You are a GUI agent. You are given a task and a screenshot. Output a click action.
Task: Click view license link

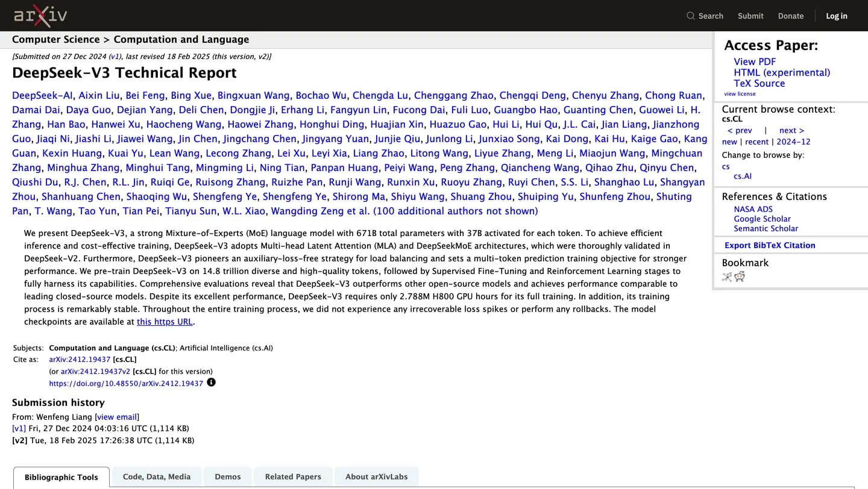[740, 94]
